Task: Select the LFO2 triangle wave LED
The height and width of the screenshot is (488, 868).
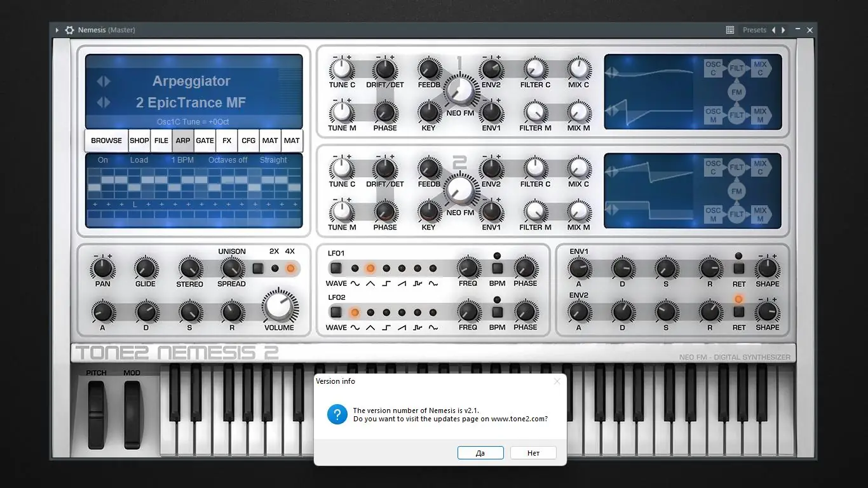Action: (x=370, y=312)
